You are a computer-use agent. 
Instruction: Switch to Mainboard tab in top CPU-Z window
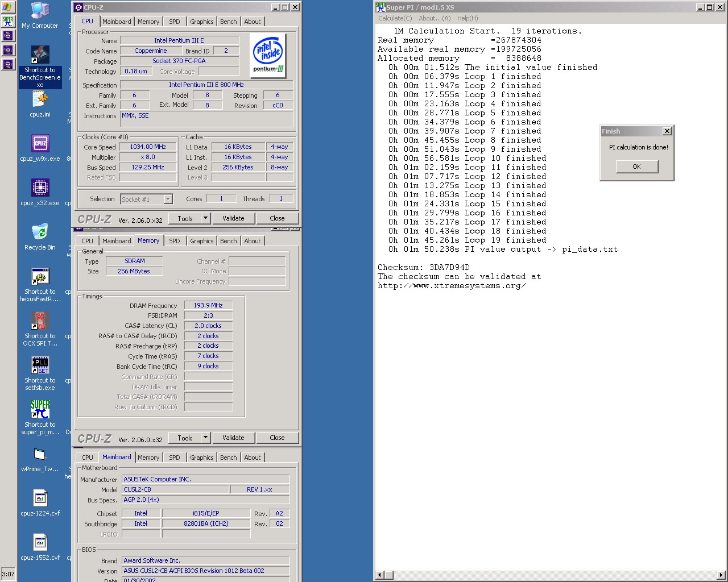click(117, 22)
